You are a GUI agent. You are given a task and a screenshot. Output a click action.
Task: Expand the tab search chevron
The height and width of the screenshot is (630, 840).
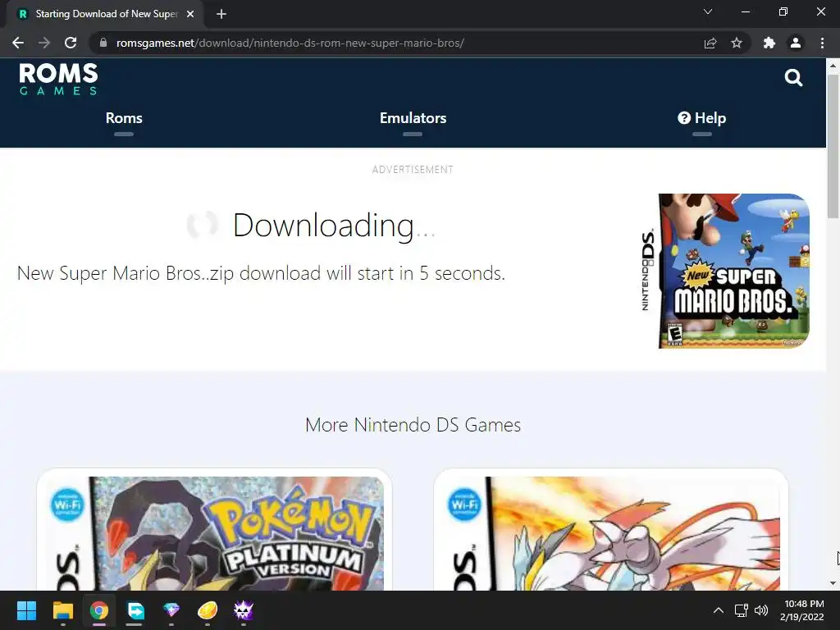[708, 11]
